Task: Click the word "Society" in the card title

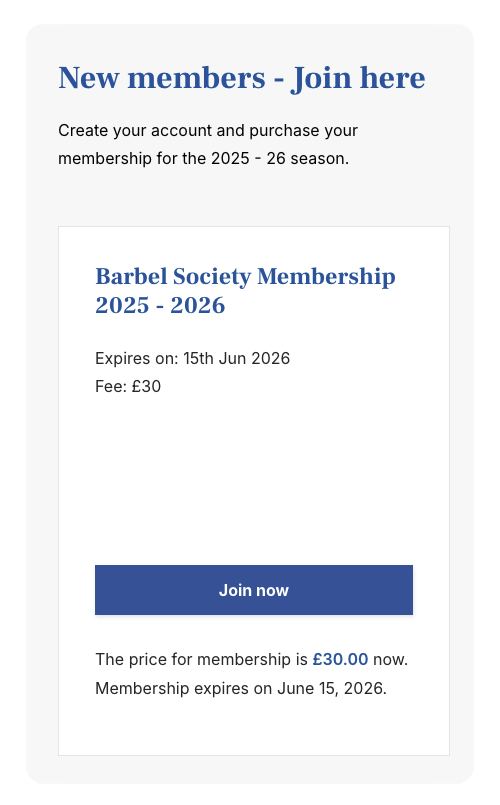Action: pyautogui.click(x=212, y=277)
